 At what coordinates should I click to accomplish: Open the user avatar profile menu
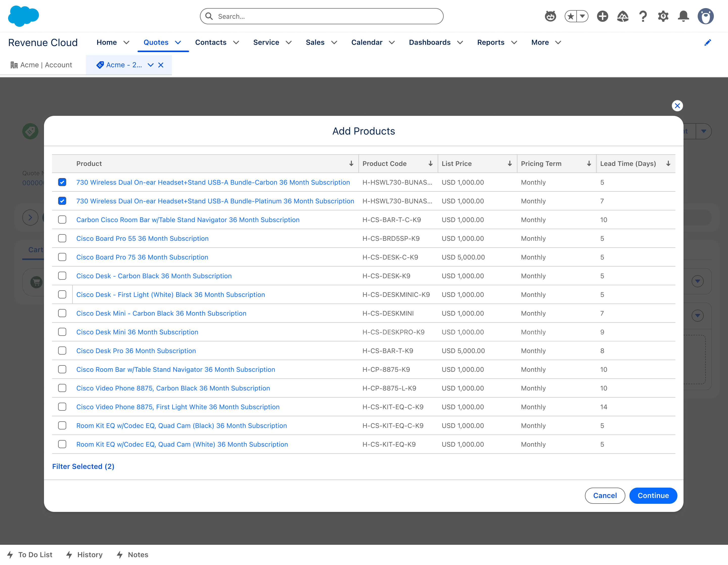(705, 16)
